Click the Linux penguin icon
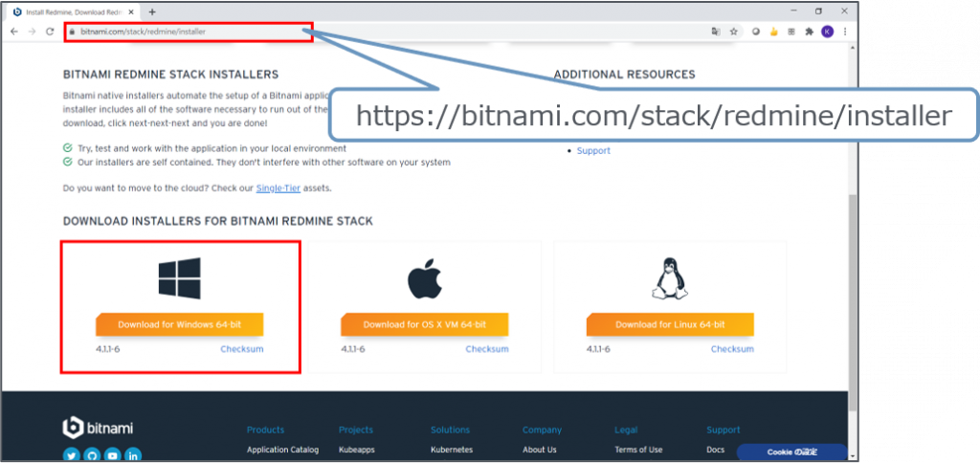Image resolution: width=980 pixels, height=463 pixels. [x=670, y=279]
